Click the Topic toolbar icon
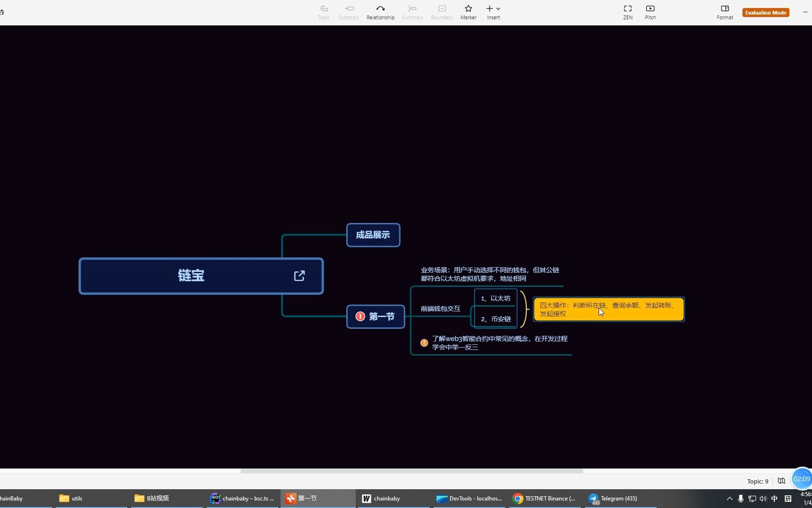Image resolution: width=812 pixels, height=508 pixels. coord(324,12)
